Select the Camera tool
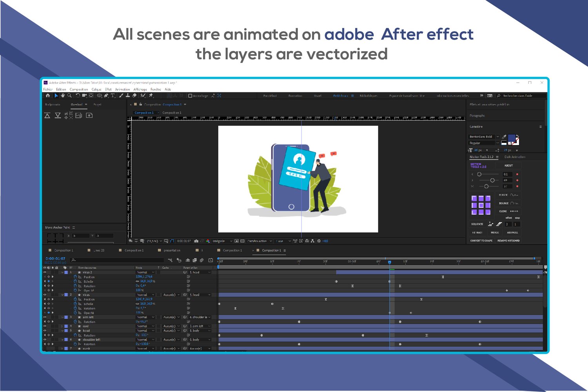The width and height of the screenshot is (588, 392). click(x=84, y=95)
